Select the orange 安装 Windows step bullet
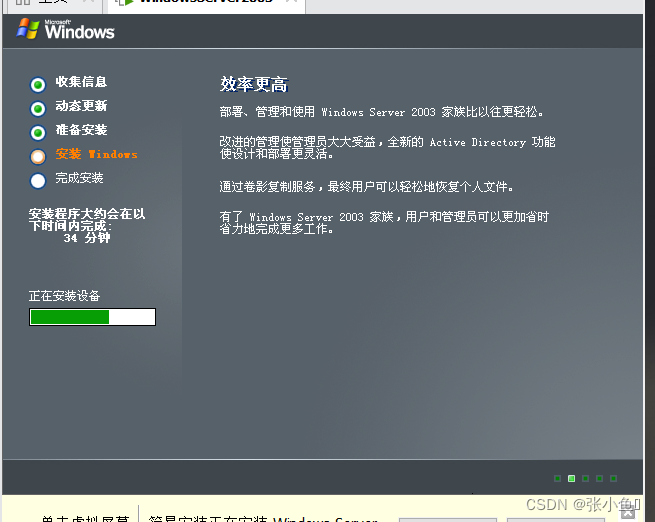The width and height of the screenshot is (655, 522). pos(38,157)
